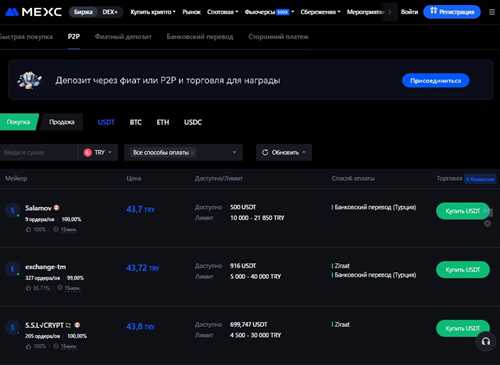Click the banner mascot image
500x365 pixels.
(x=30, y=80)
